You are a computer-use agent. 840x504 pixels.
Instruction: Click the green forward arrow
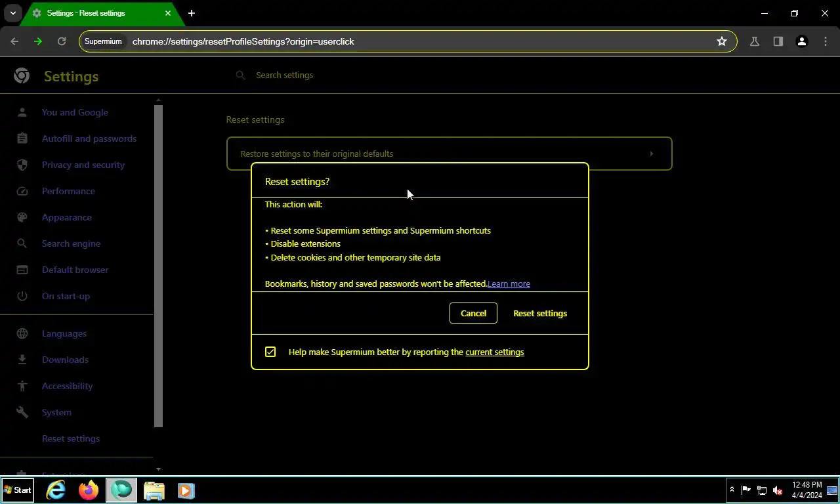[x=38, y=41]
